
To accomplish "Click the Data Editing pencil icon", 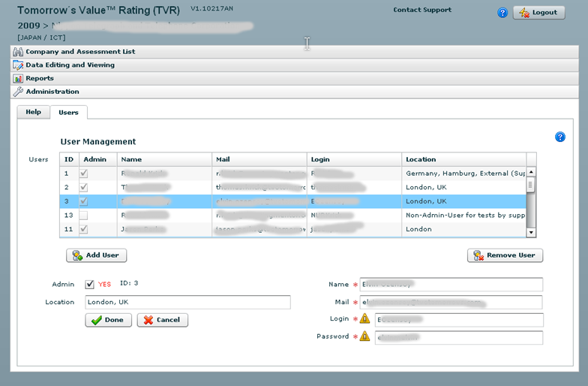I will click(18, 65).
